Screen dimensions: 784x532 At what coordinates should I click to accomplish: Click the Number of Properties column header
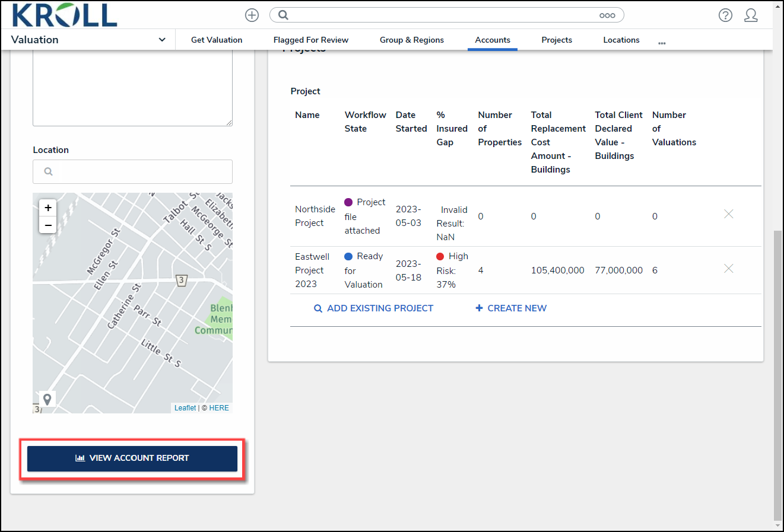[500, 129]
